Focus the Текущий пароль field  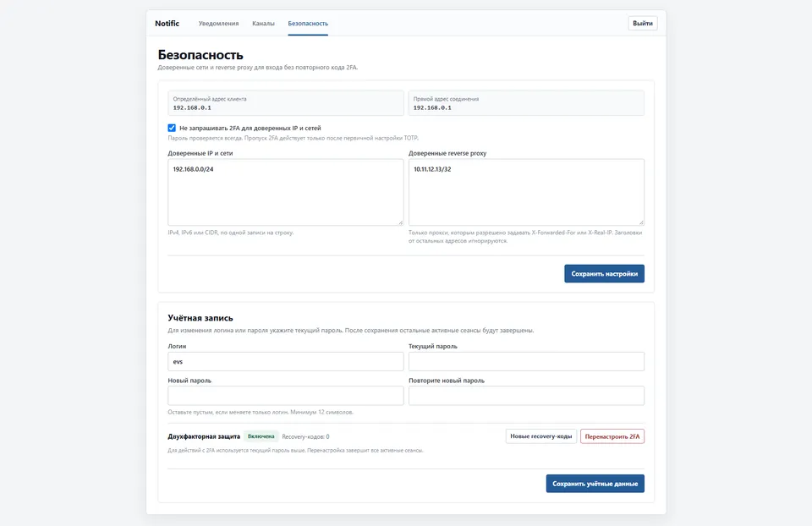526,361
